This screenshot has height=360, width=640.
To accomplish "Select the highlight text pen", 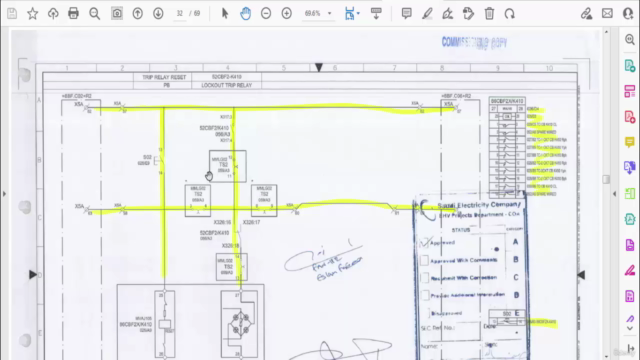I will point(427,13).
